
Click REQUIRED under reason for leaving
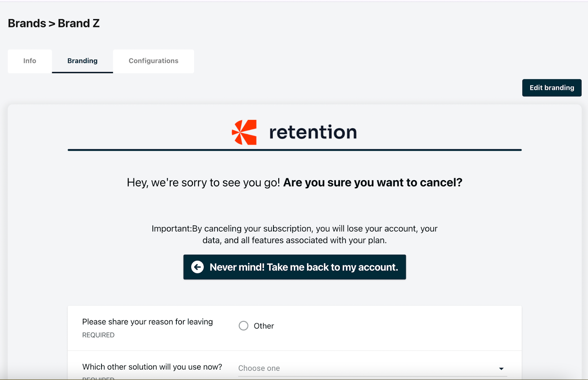98,335
